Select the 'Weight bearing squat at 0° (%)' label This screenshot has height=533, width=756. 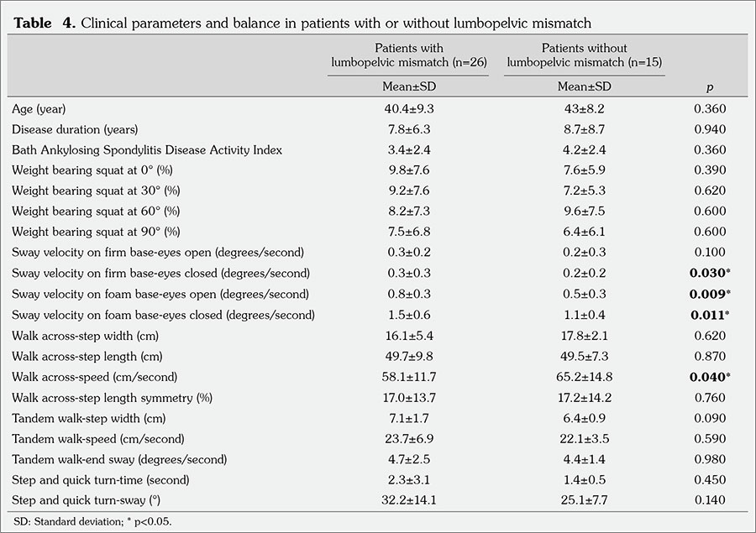[x=93, y=170]
